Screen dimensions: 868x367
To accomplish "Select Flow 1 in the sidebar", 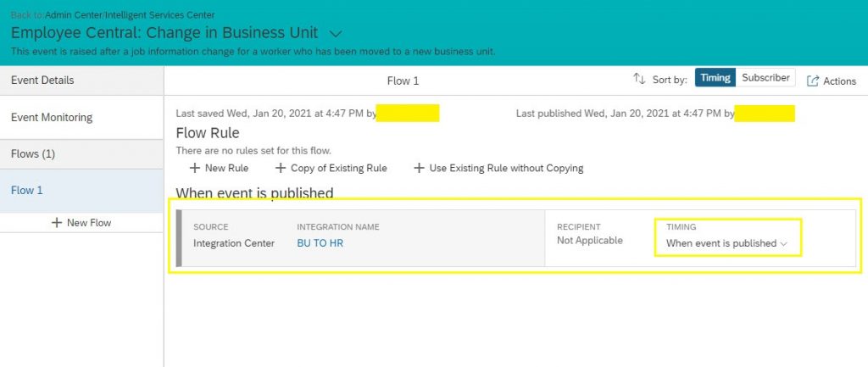I will [x=82, y=191].
